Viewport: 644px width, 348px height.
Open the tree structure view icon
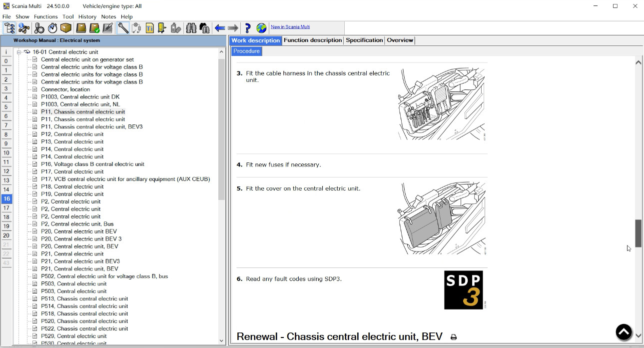[x=9, y=28]
